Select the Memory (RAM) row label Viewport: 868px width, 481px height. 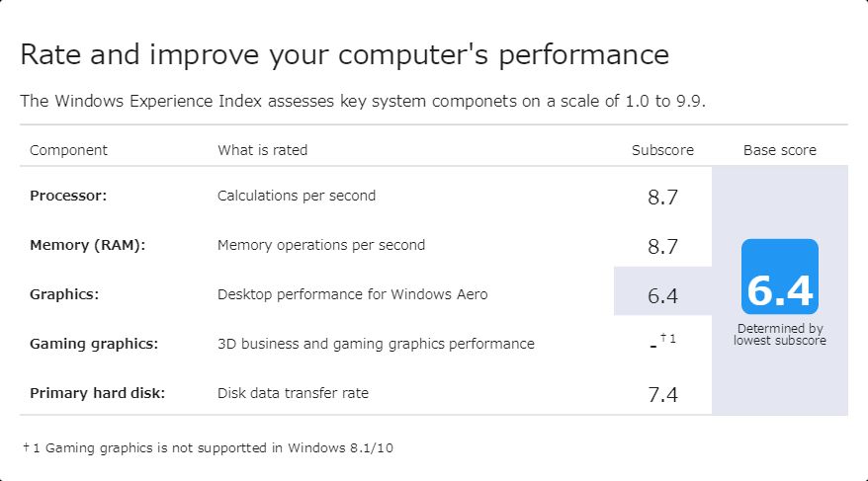[87, 245]
